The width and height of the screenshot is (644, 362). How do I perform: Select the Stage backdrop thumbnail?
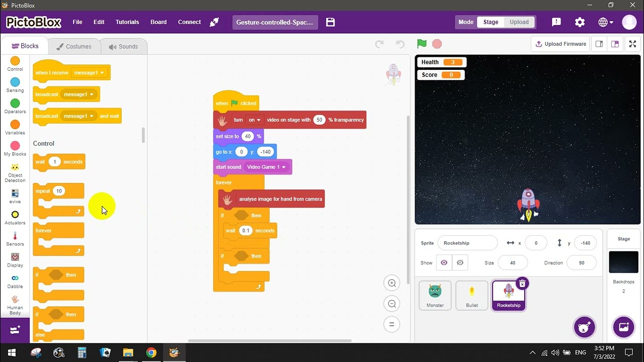click(624, 262)
